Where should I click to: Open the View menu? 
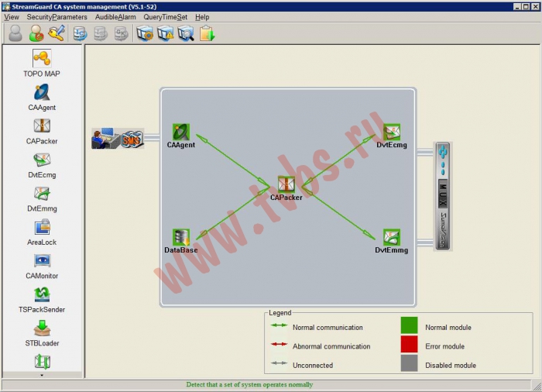[12, 17]
